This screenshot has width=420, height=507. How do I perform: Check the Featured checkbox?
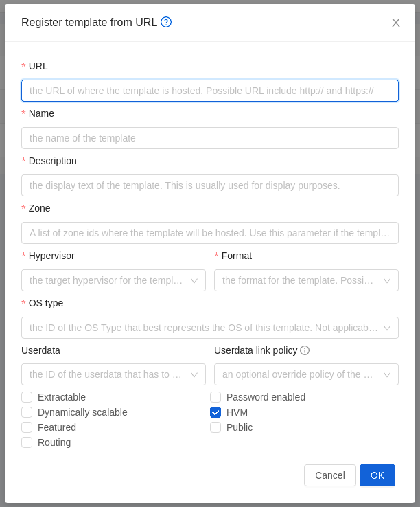pos(27,427)
